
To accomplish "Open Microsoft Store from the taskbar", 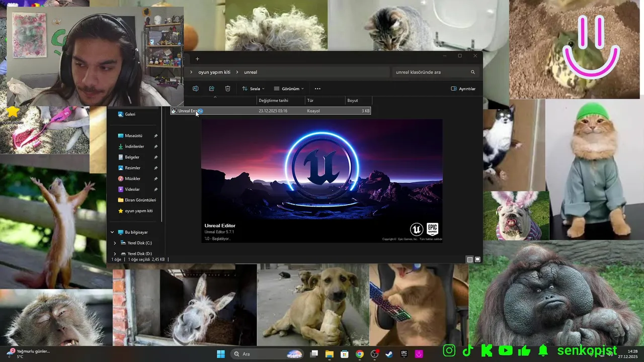I will (x=344, y=354).
